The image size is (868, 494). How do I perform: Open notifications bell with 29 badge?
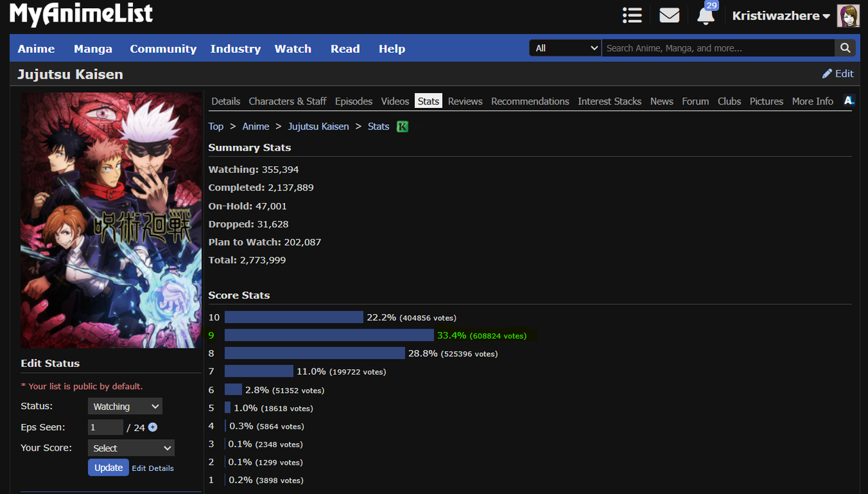[706, 15]
